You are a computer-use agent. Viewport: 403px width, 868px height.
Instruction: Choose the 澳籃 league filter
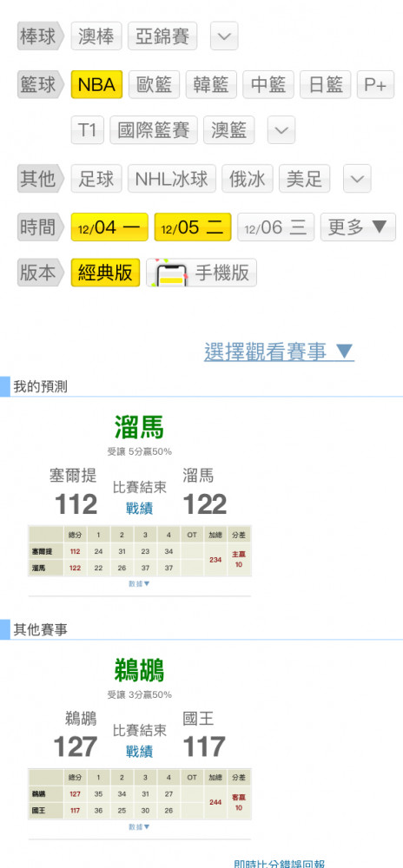click(x=229, y=130)
